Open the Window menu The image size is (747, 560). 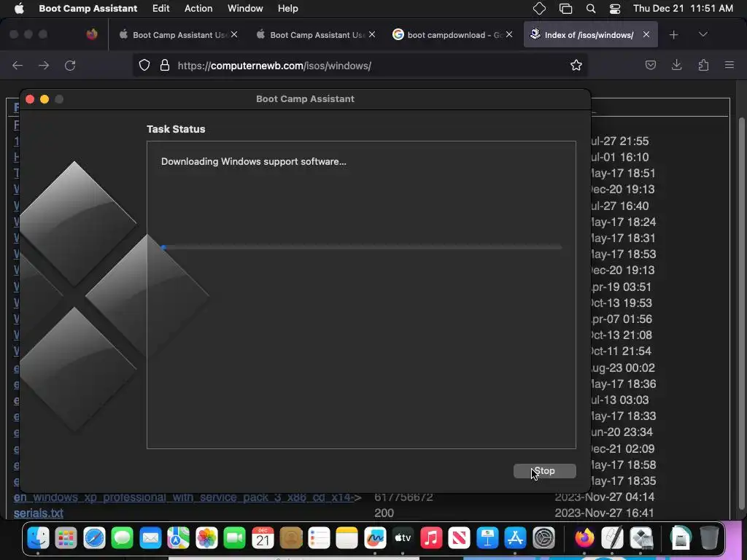tap(245, 8)
